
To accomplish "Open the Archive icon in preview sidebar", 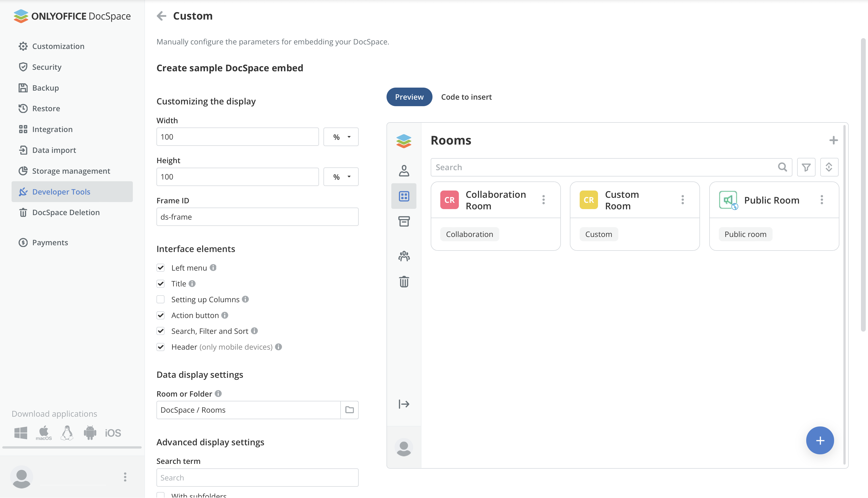I will [x=404, y=221].
